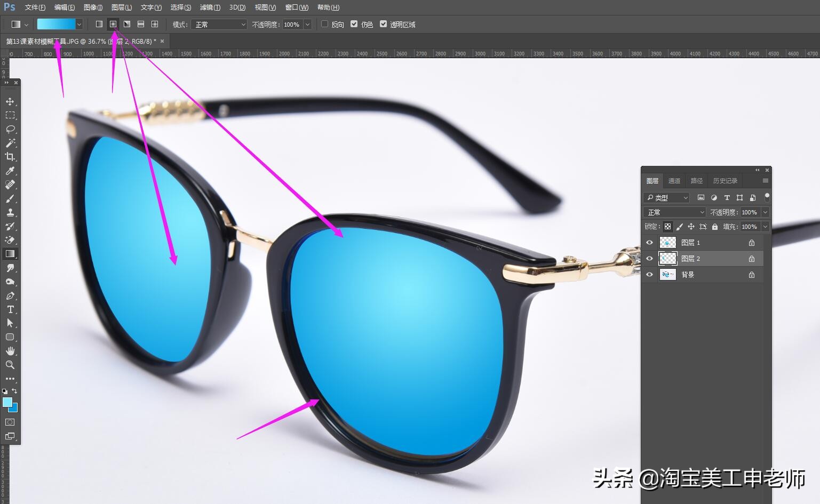Screen dimensions: 820x504
Task: Select the 背景 layer thumbnail
Action: click(x=667, y=275)
